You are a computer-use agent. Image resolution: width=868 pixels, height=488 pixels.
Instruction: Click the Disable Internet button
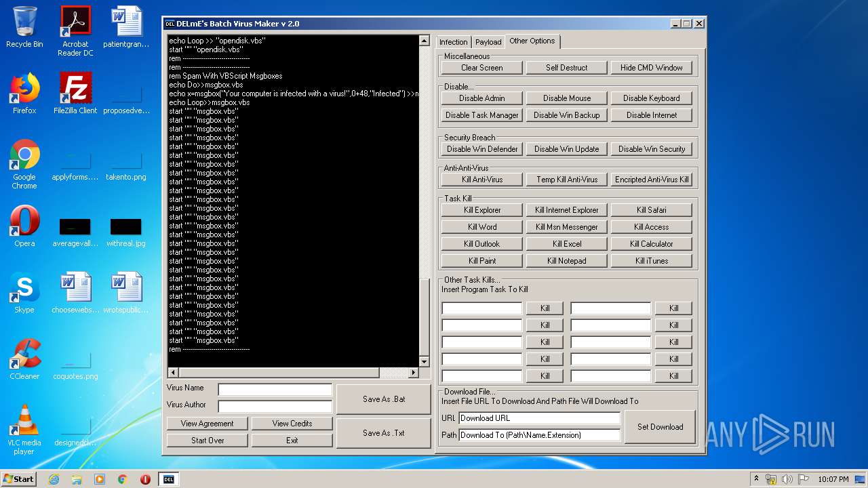tap(652, 115)
